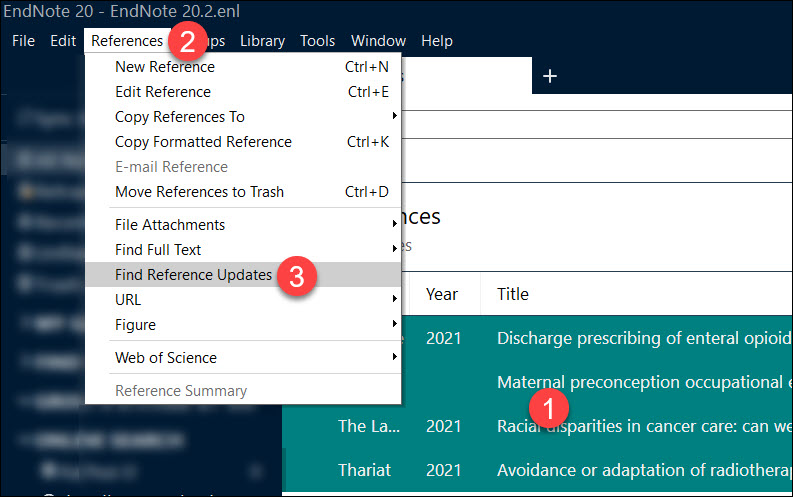Open the Help menu
Screen dimensions: 793x497
pos(436,41)
